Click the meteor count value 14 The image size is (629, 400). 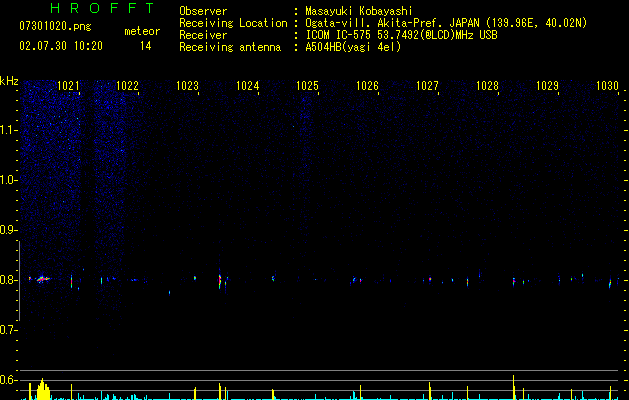pyautogui.click(x=145, y=46)
